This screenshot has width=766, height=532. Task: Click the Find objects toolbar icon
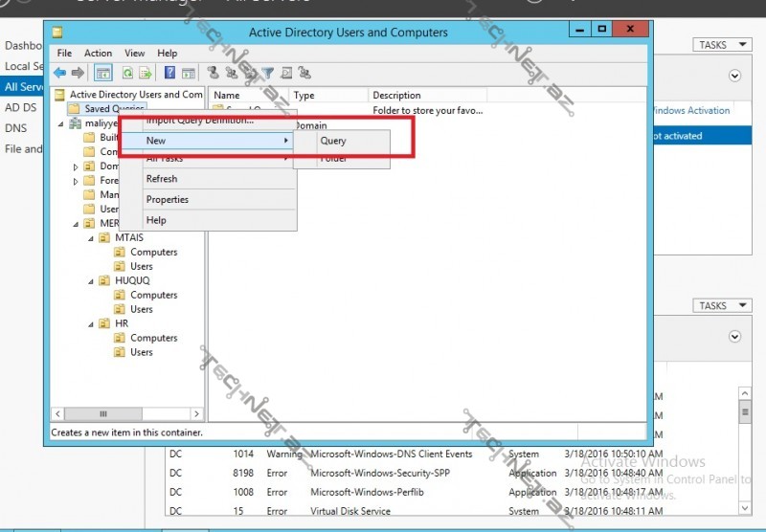(286, 74)
